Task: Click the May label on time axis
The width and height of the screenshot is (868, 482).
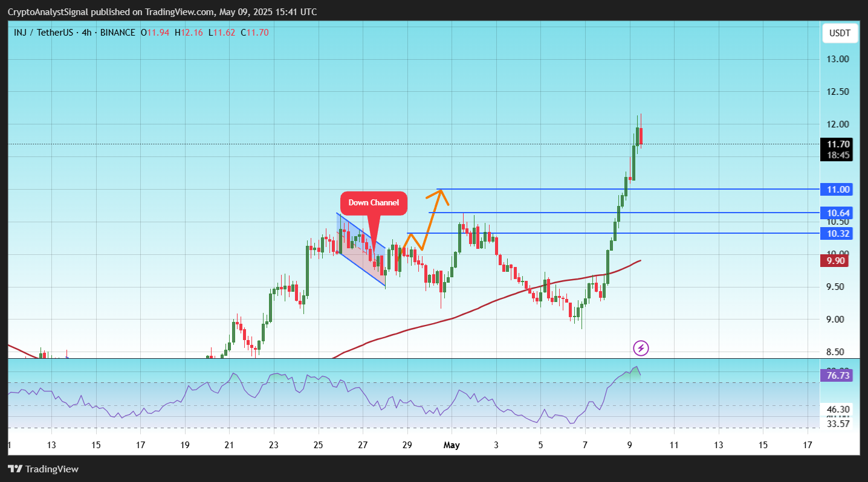Action: tap(452, 445)
